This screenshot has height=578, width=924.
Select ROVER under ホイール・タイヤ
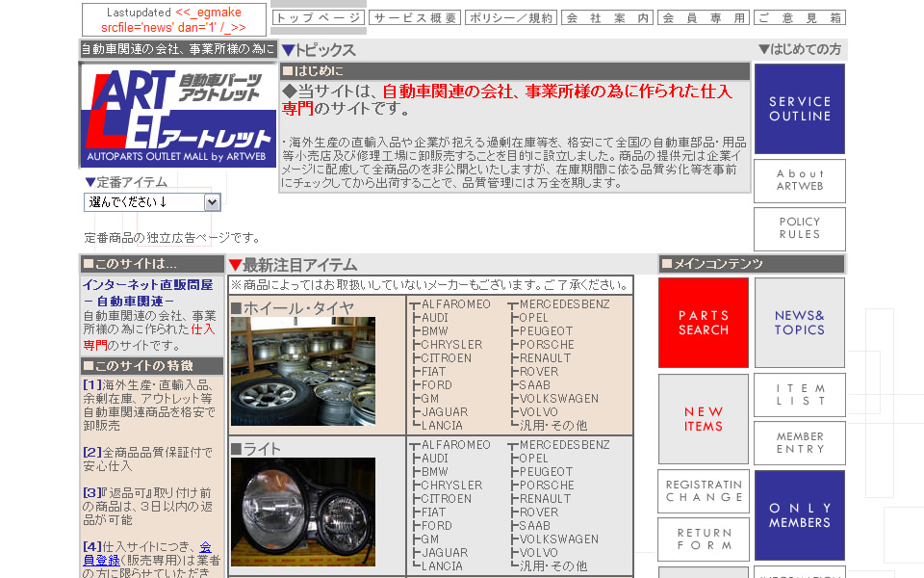pyautogui.click(x=539, y=372)
